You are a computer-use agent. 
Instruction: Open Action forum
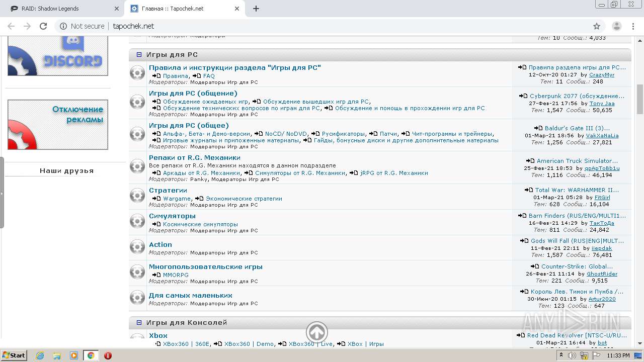point(160,244)
